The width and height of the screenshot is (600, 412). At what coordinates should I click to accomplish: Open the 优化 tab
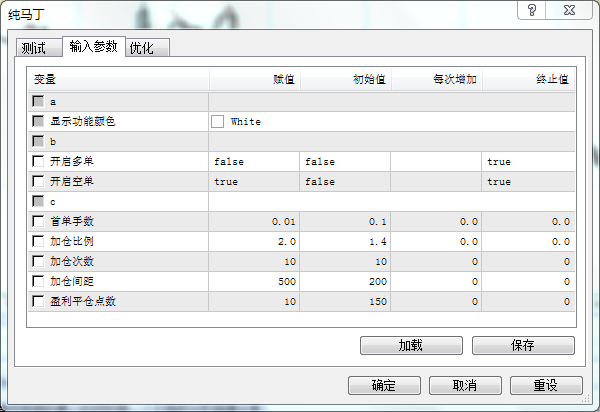(147, 48)
